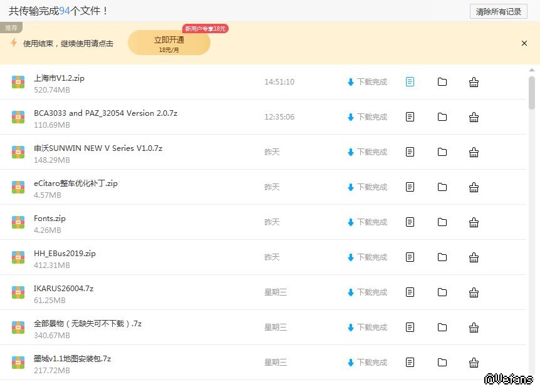Clear record of 上海市V1.2.zip

click(474, 82)
